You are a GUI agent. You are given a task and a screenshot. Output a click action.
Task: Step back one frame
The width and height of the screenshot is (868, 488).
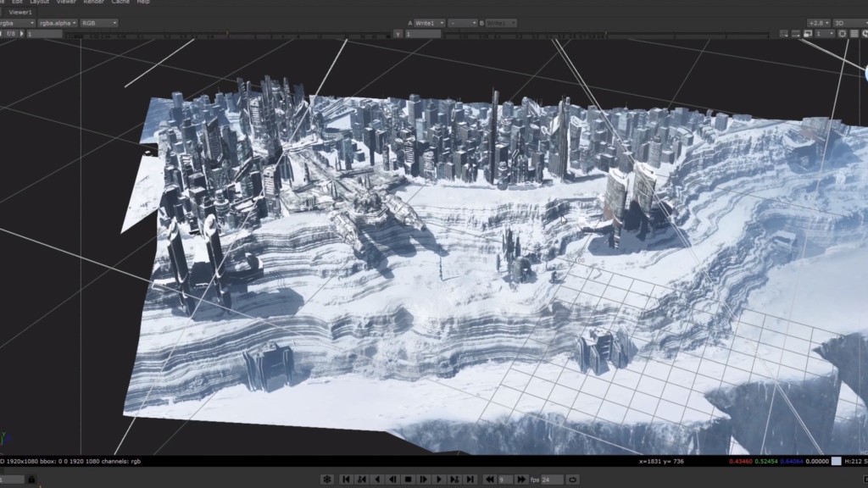coord(392,480)
